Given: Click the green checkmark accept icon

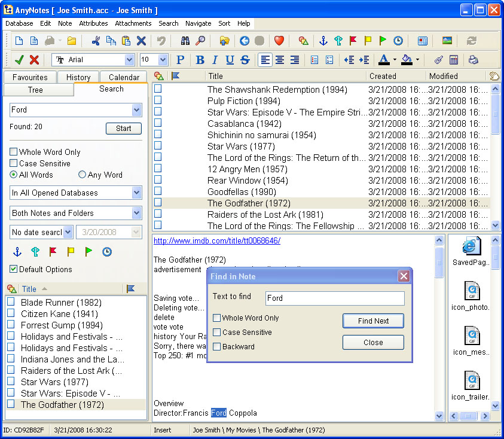Looking at the screenshot, I should click(19, 60).
